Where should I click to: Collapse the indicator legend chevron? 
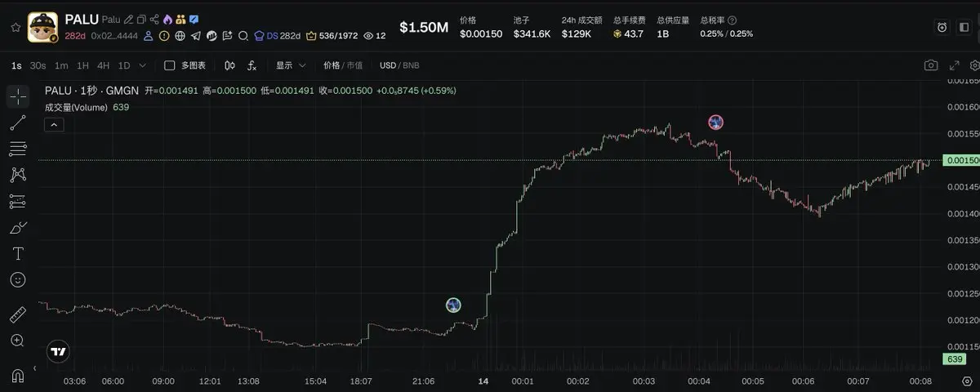pos(54,124)
